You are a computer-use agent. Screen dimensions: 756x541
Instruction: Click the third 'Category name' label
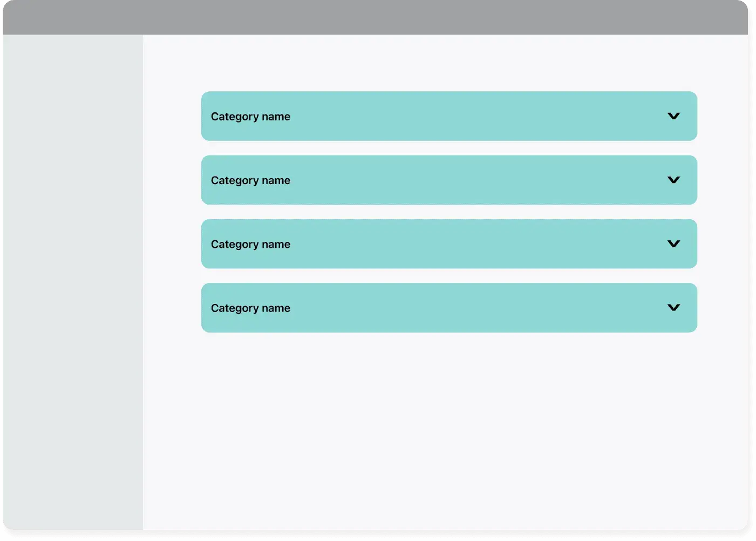coord(250,244)
